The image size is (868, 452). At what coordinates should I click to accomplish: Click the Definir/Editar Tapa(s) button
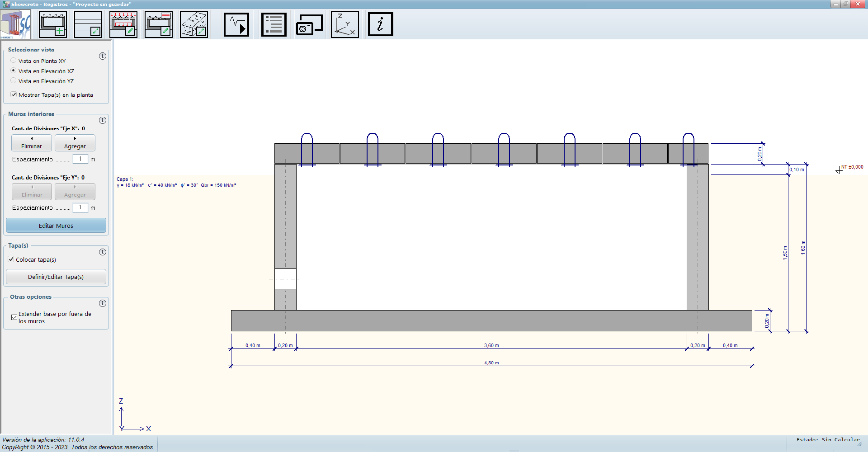(x=56, y=277)
